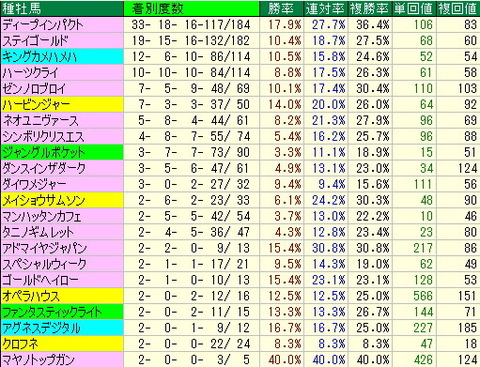Select the ゴールドヘイロー sire name
480x367 pixels.
(x=40, y=280)
